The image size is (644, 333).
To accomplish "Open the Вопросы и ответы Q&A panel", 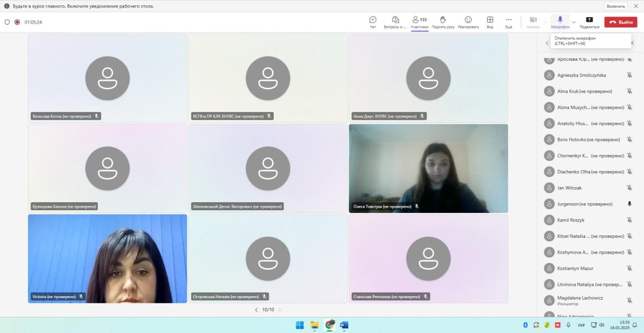I will coord(396,20).
